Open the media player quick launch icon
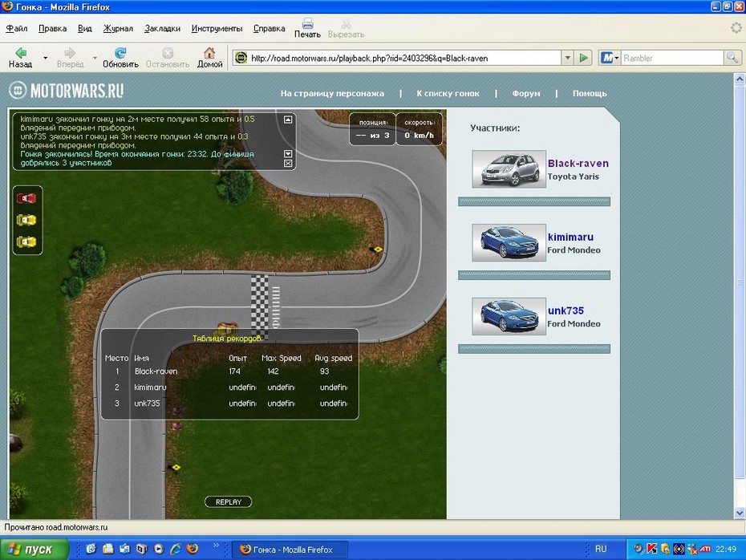Image resolution: width=746 pixels, height=560 pixels. [x=159, y=549]
